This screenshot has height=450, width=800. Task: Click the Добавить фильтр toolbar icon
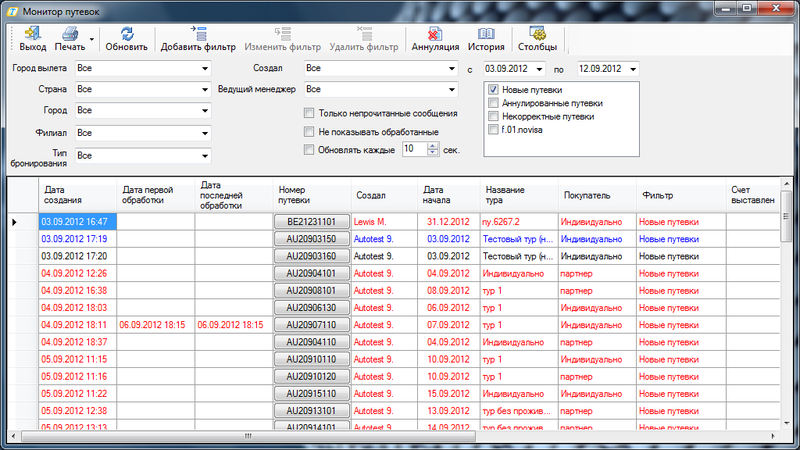tap(198, 34)
